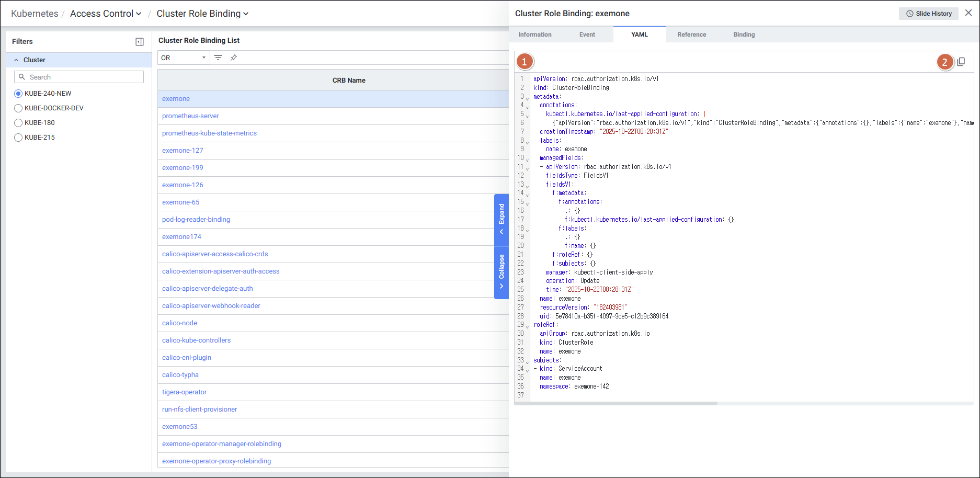The width and height of the screenshot is (980, 478).
Task: Open the Access Control breadcrumb dropdown
Action: coord(106,14)
